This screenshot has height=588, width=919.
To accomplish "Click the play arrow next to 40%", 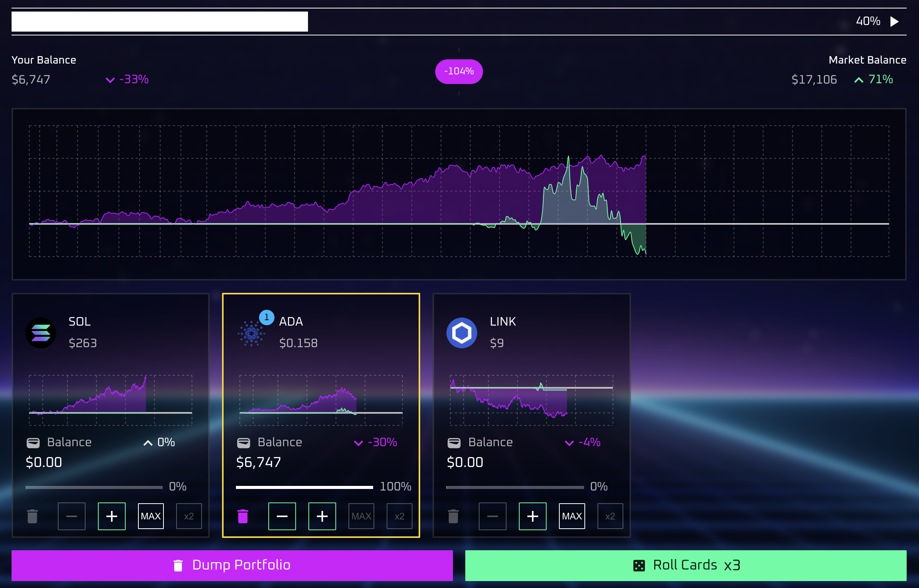I will [895, 21].
